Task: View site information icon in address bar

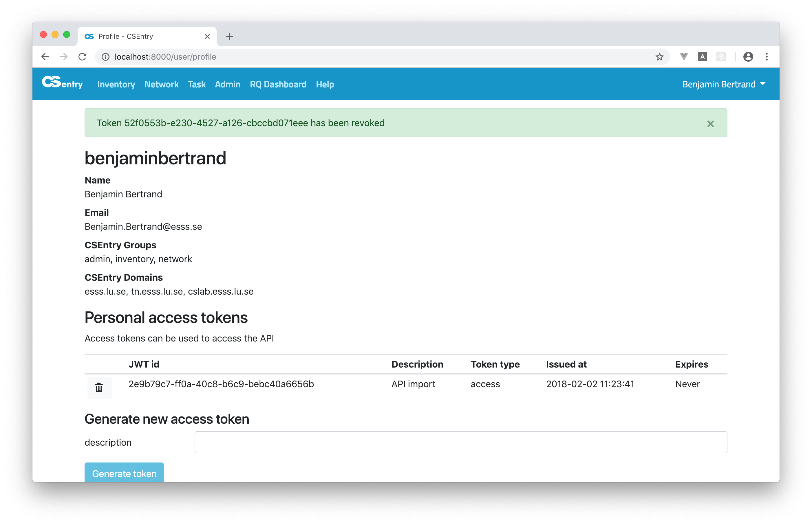Action: (x=106, y=57)
